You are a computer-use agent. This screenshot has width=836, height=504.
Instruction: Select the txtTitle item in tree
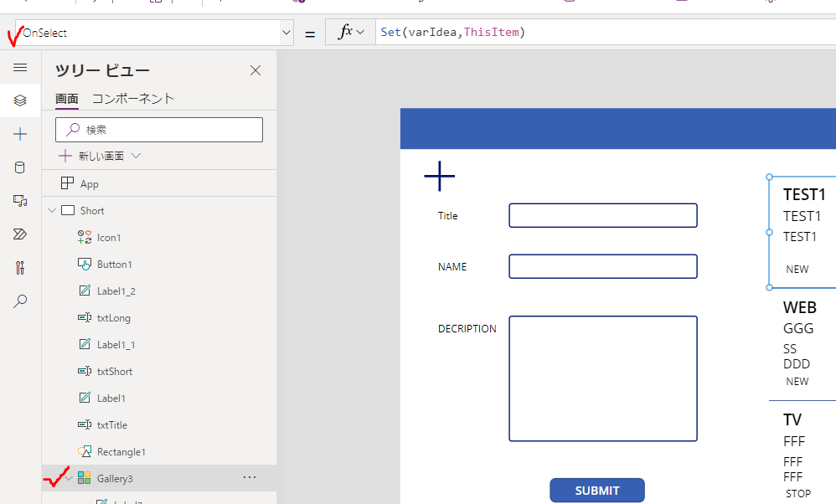(x=112, y=425)
